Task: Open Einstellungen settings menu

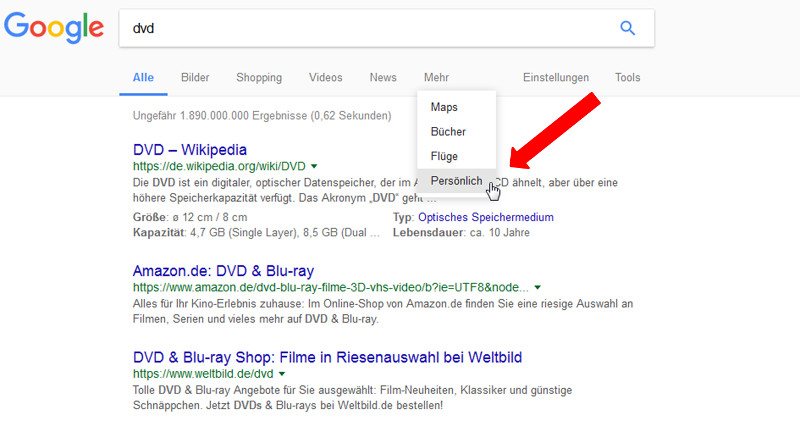Action: coord(556,78)
